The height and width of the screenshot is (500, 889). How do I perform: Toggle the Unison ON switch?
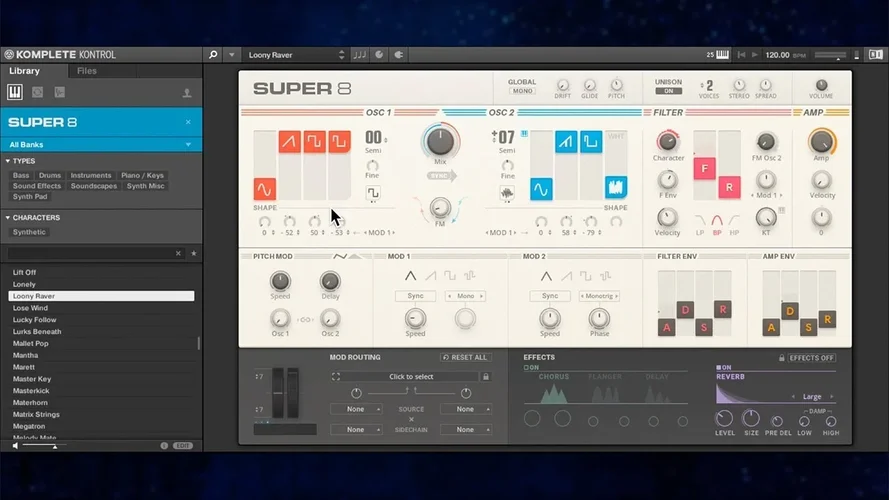click(668, 91)
